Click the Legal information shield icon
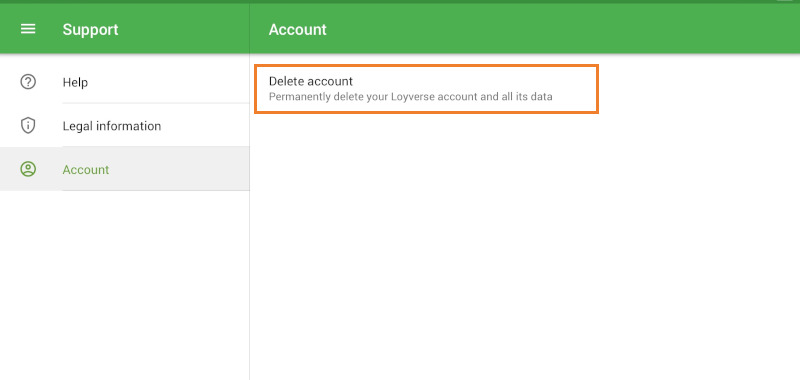 (x=28, y=125)
